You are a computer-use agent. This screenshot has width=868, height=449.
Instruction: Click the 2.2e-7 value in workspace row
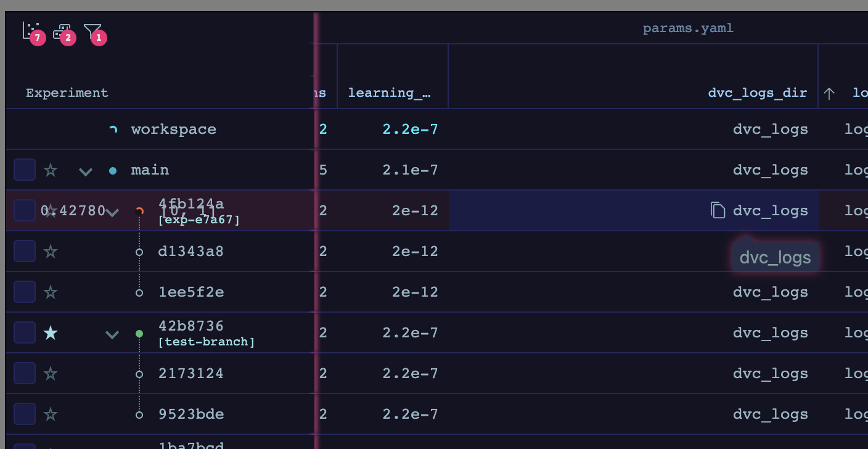tap(411, 129)
